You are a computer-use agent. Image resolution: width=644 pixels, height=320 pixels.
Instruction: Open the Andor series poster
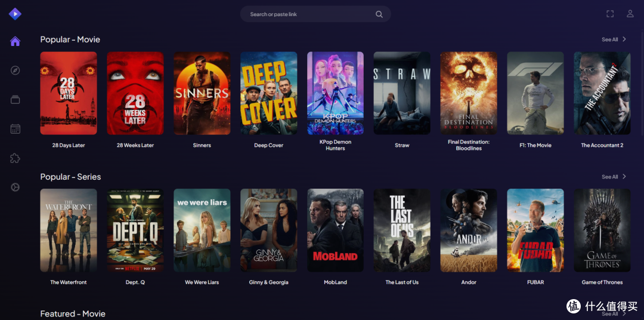pyautogui.click(x=469, y=230)
